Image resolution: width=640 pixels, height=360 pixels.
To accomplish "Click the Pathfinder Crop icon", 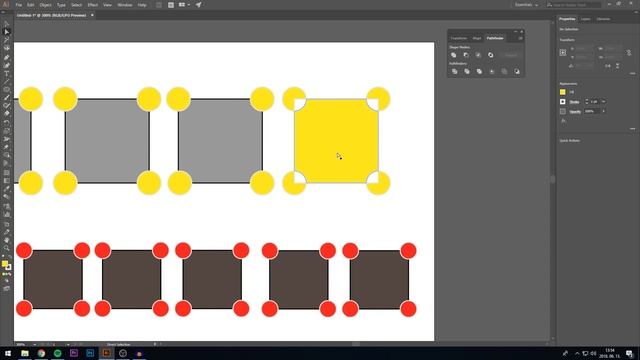I will point(492,71).
